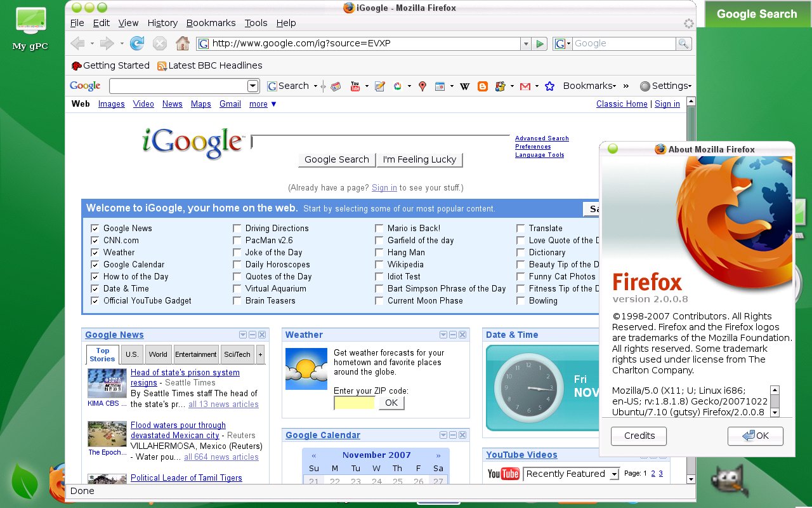Open the puzzle gadget icon in Google toolbar
This screenshot has height=508, width=812.
(x=501, y=86)
